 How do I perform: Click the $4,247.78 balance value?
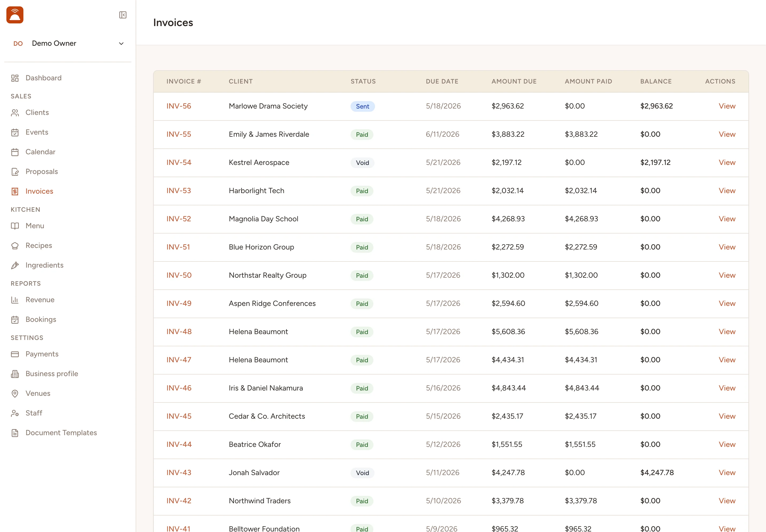657,473
